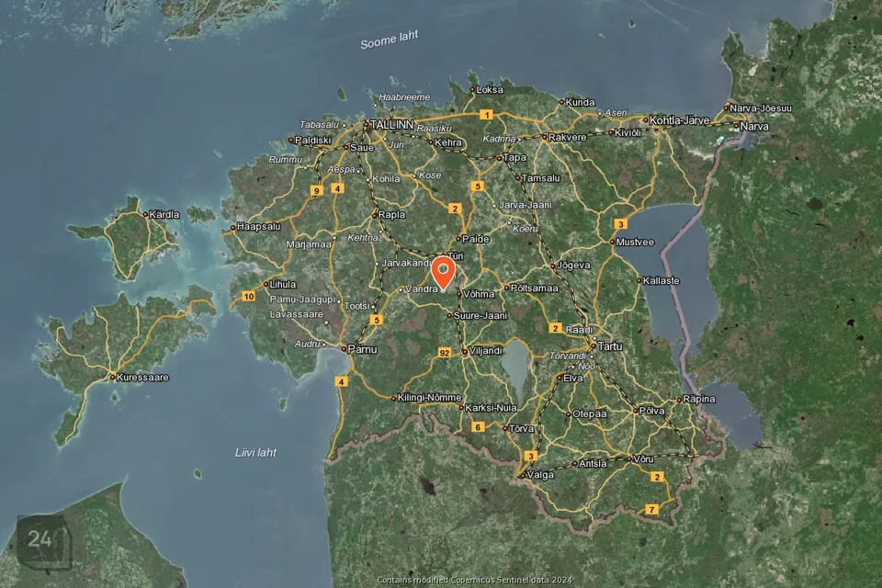Click the TALLINN city label
Viewport: 882px width, 588px height.
click(391, 124)
